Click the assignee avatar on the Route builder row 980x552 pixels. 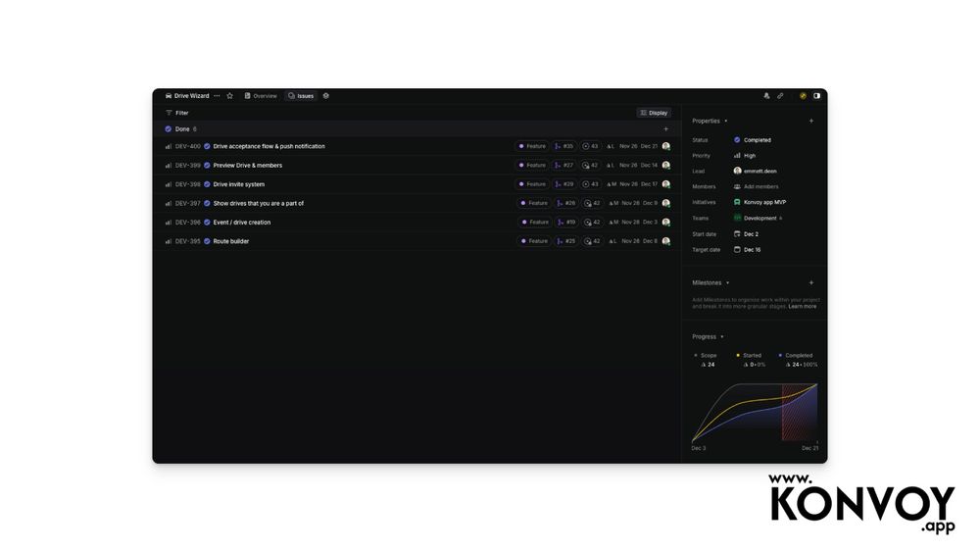(x=666, y=241)
